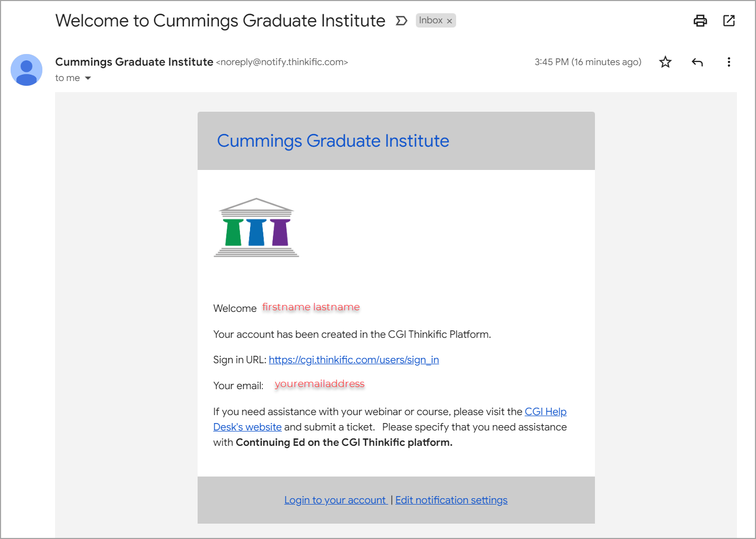Viewport: 756px width, 539px height.
Task: Star the email
Action: pos(665,62)
